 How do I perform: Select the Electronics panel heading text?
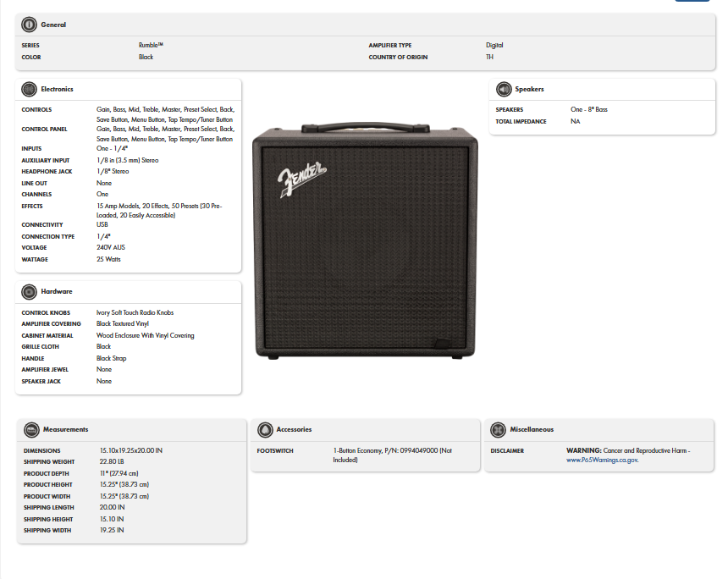pos(58,89)
